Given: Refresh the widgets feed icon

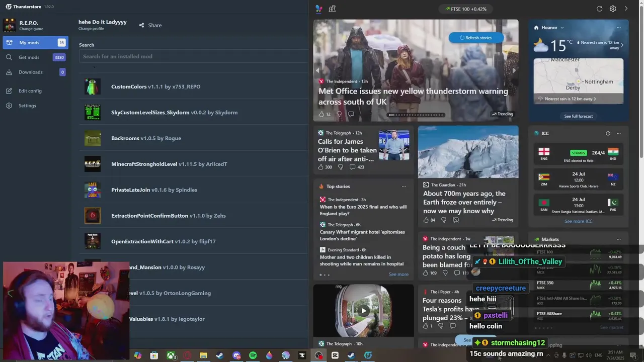Looking at the screenshot, I should [x=599, y=9].
